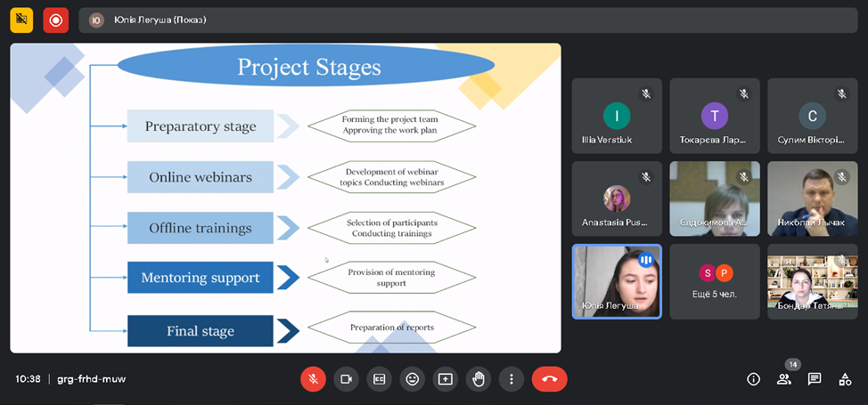Open the meeting details info panel

(753, 379)
